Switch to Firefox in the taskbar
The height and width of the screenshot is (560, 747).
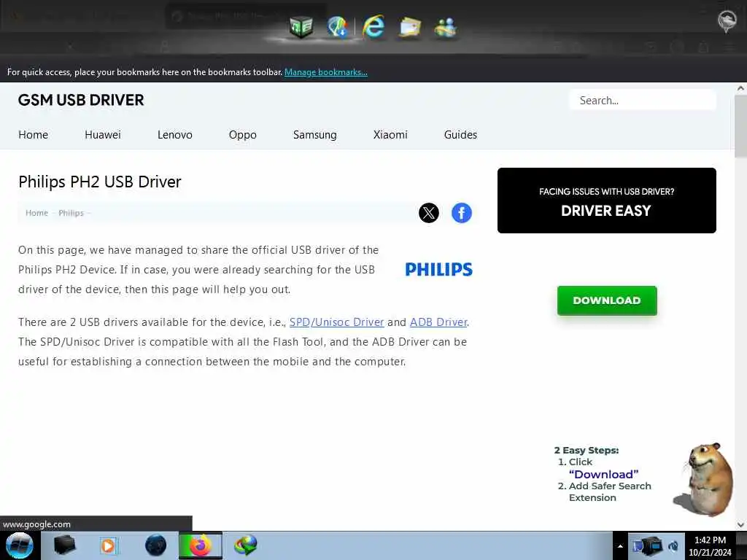tap(201, 545)
